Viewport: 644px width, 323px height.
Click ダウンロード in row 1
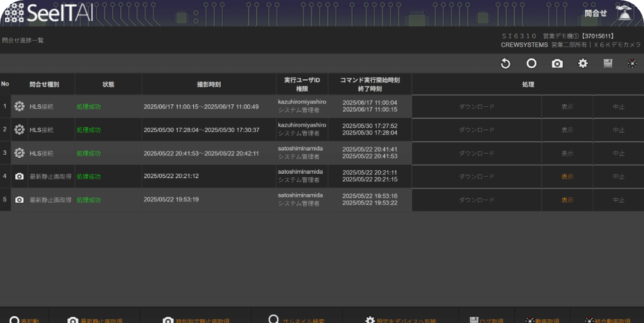coord(477,107)
